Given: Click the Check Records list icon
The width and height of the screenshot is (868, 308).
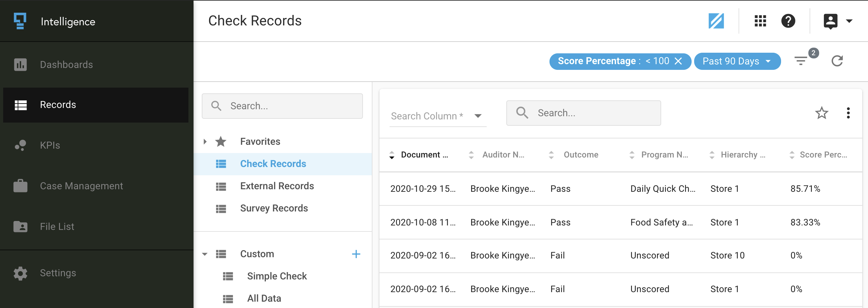Looking at the screenshot, I should coord(221,164).
